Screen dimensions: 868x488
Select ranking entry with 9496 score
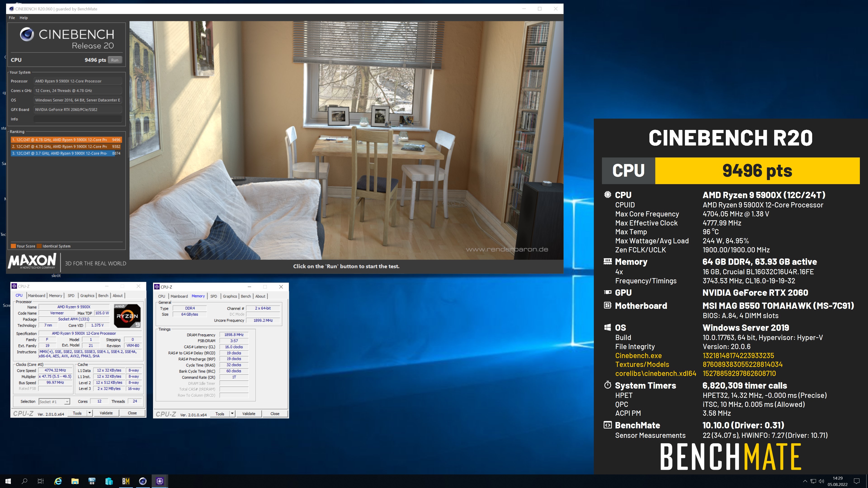pos(66,139)
